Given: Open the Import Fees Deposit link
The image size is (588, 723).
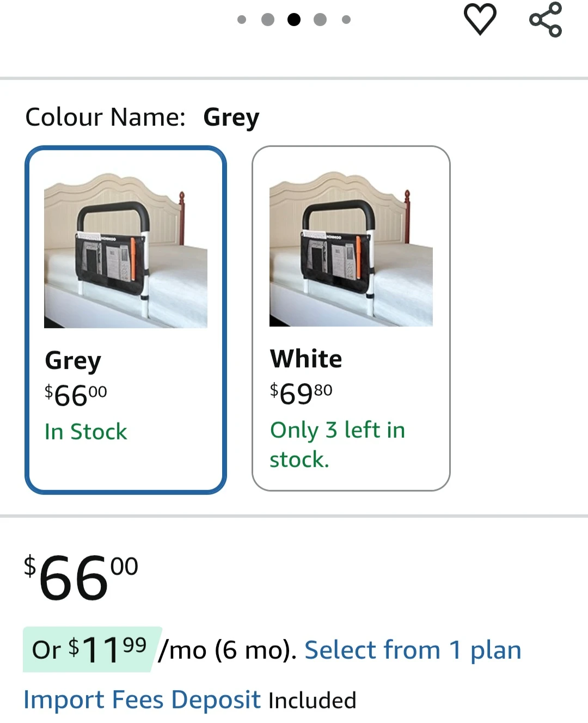Looking at the screenshot, I should (142, 700).
